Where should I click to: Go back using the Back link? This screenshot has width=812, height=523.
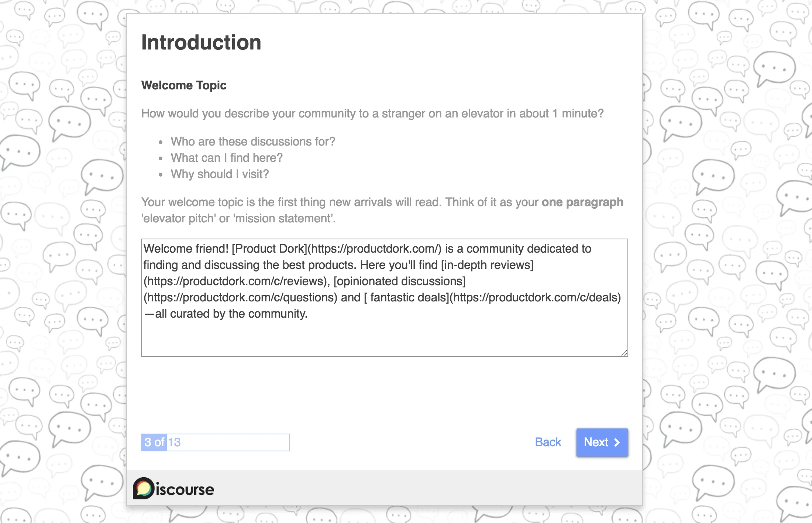548,442
